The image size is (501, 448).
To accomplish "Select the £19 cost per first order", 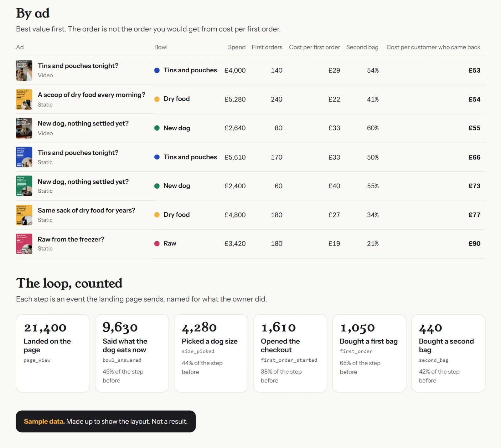I will click(334, 243).
